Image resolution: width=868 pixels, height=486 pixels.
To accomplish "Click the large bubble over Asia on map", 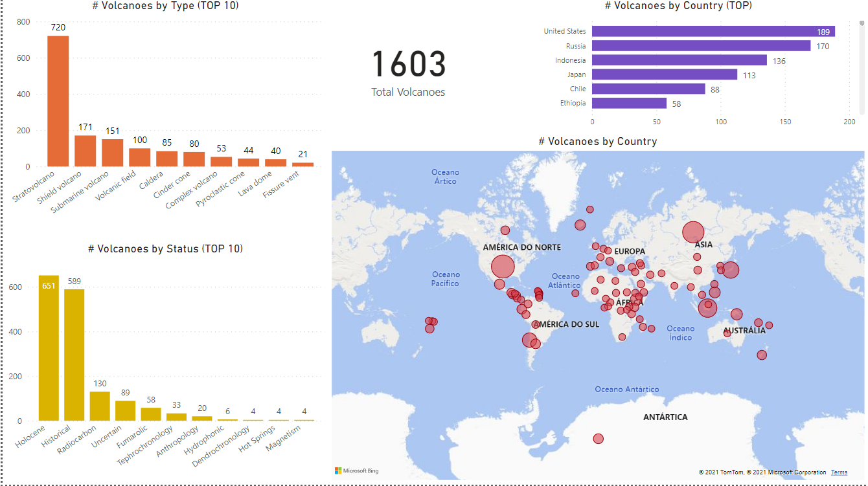I will (694, 231).
